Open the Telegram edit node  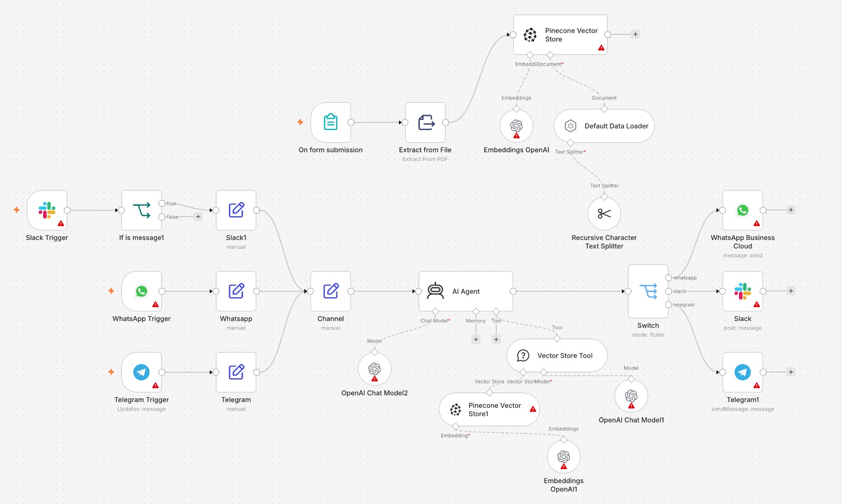pyautogui.click(x=236, y=372)
